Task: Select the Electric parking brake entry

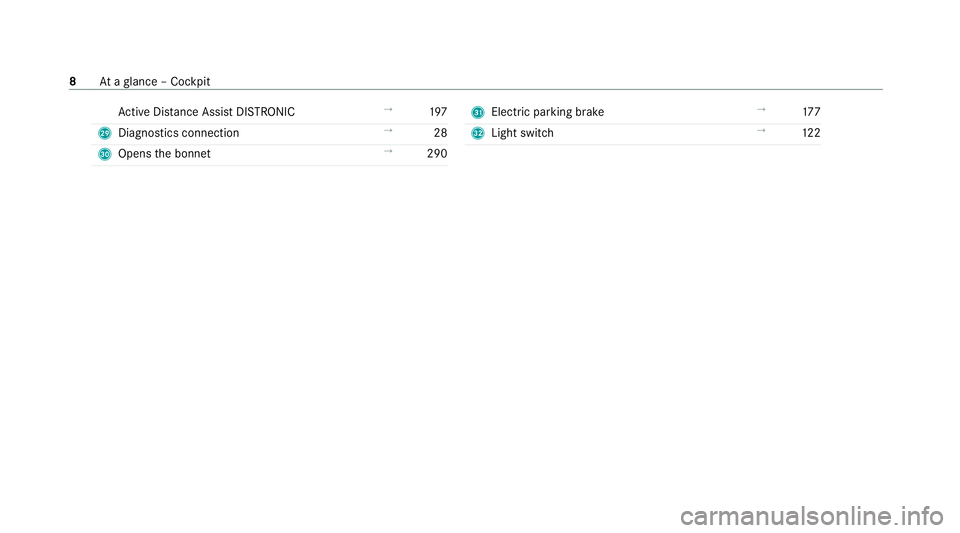Action: pyautogui.click(x=547, y=113)
